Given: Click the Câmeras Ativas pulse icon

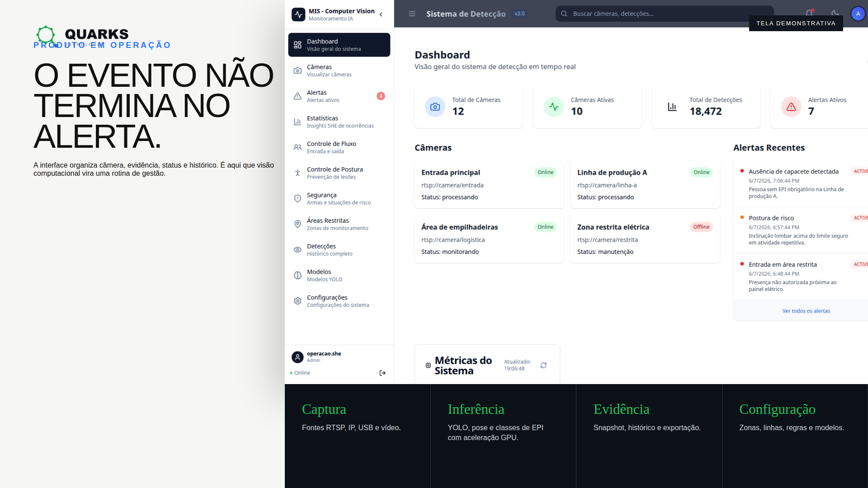Looking at the screenshot, I should click(x=554, y=107).
